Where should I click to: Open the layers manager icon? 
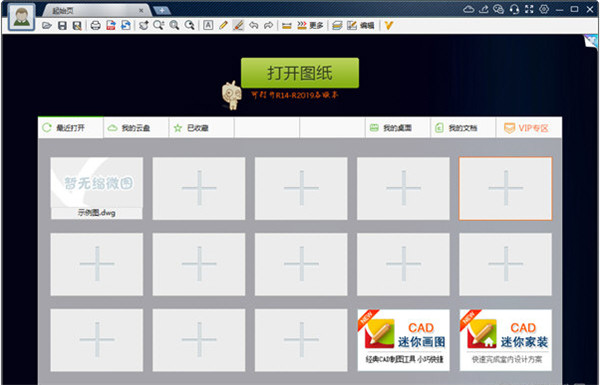pos(337,26)
